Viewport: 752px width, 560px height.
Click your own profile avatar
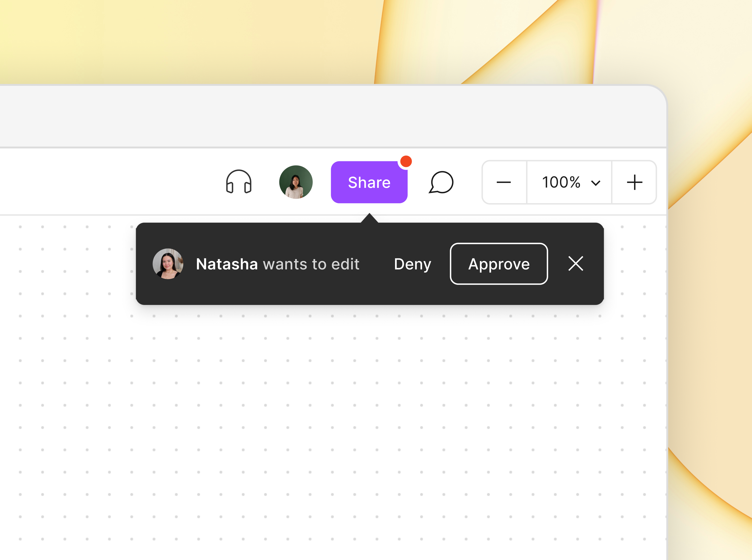(296, 182)
